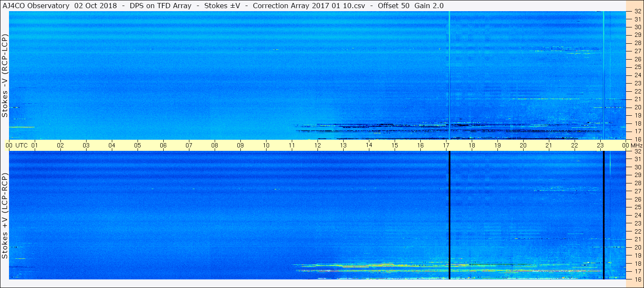Select hour 08 on the time axis
This screenshot has height=288, width=644.
click(215, 145)
